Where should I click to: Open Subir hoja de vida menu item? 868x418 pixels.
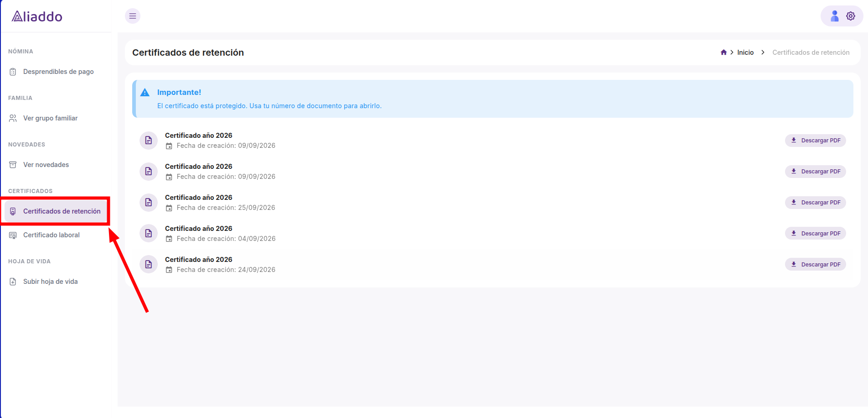coord(56,282)
